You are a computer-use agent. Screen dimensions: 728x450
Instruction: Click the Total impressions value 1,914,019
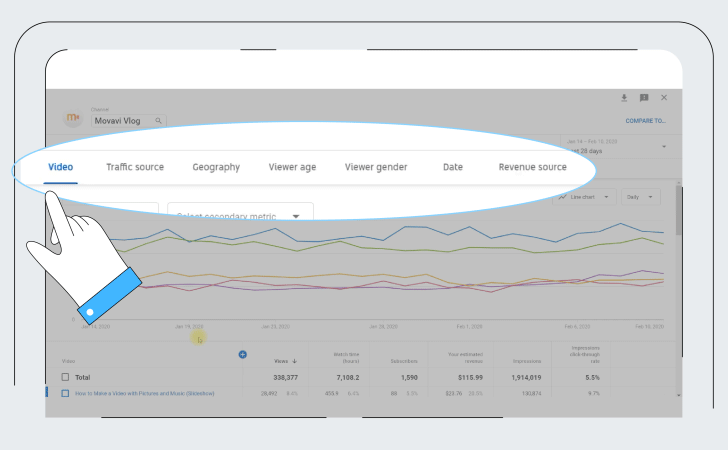pyautogui.click(x=526, y=378)
